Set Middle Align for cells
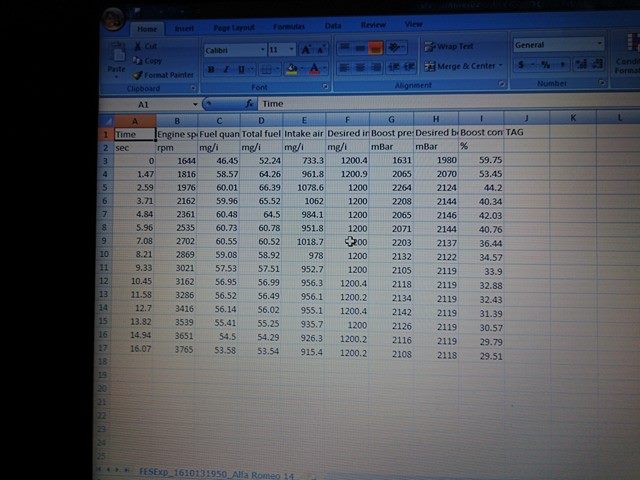640x480 pixels. click(360, 48)
